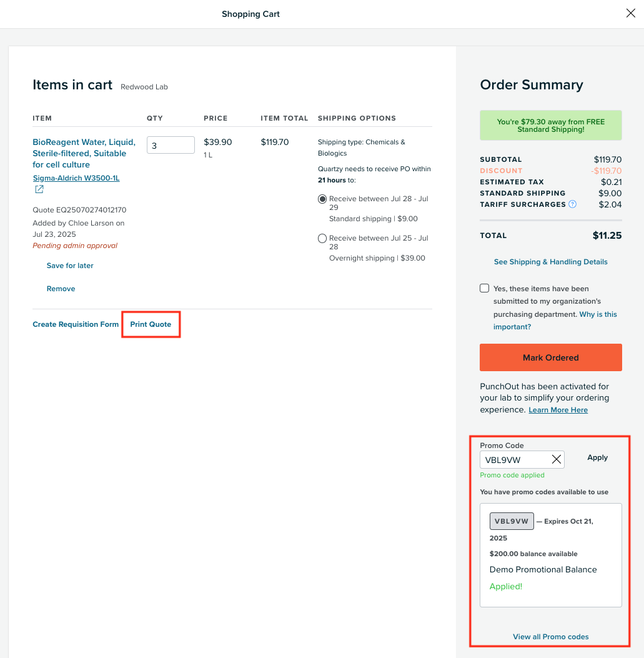This screenshot has width=644, height=658.
Task: Clear the promo code field with X
Action: [x=556, y=460]
